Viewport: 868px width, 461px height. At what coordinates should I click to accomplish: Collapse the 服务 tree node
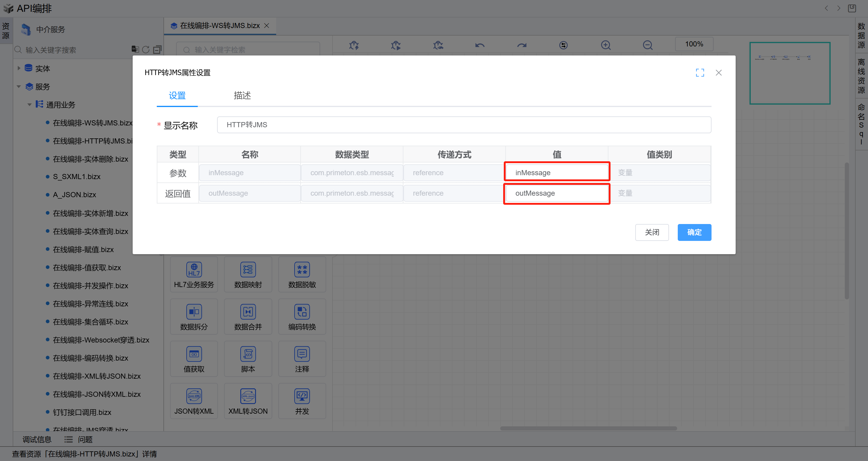point(19,87)
